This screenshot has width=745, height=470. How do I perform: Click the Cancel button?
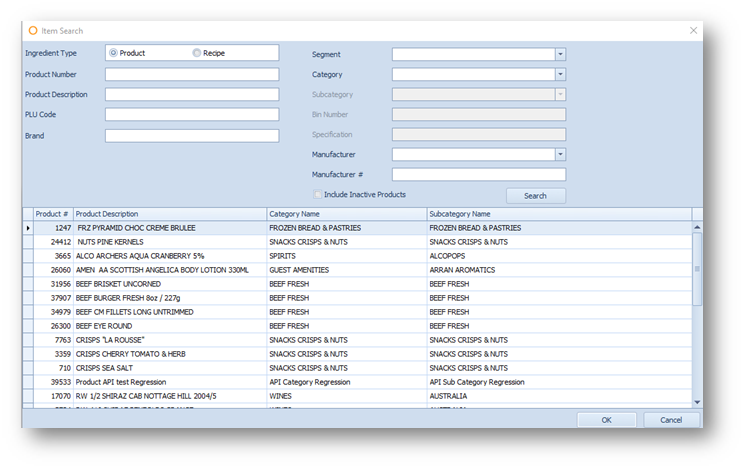(x=671, y=420)
